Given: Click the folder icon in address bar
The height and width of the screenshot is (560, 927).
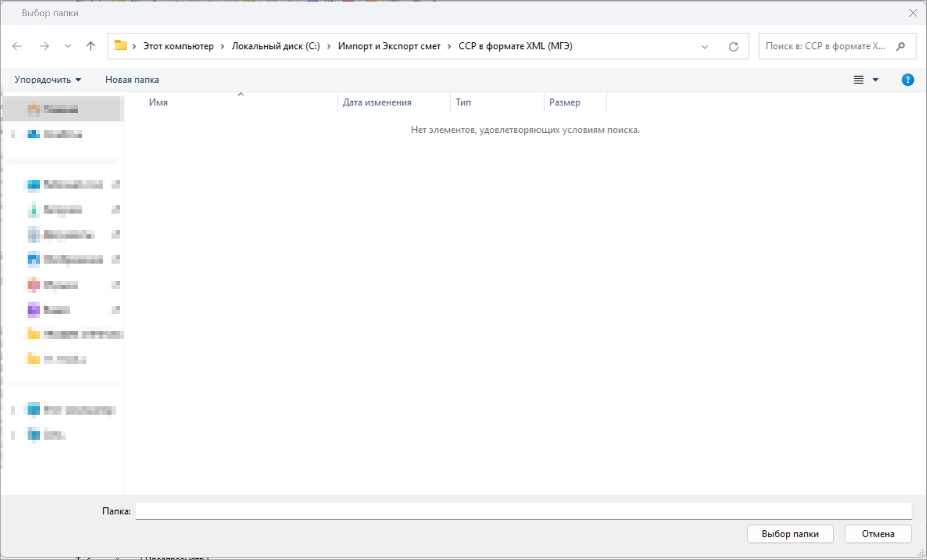Looking at the screenshot, I should pyautogui.click(x=121, y=46).
